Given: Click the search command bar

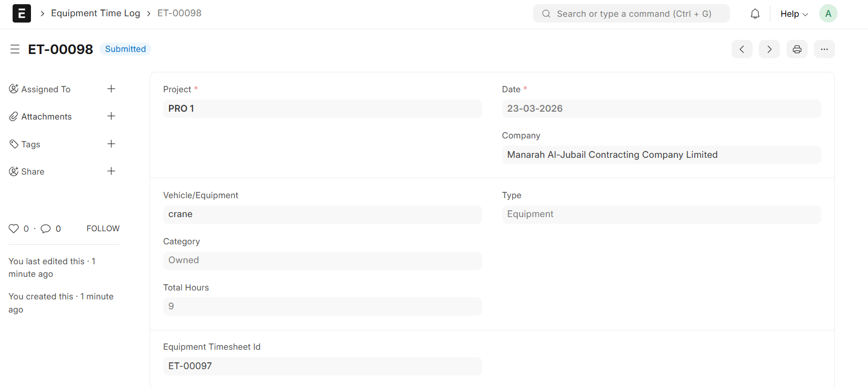Looking at the screenshot, I should [x=631, y=14].
